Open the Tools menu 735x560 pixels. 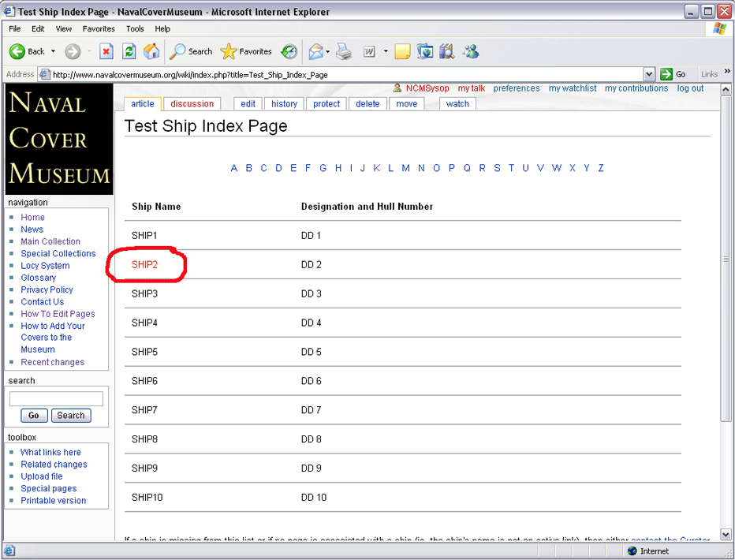135,28
